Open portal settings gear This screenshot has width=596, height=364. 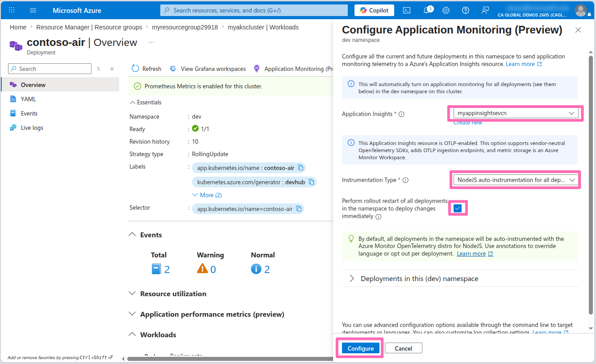point(446,10)
